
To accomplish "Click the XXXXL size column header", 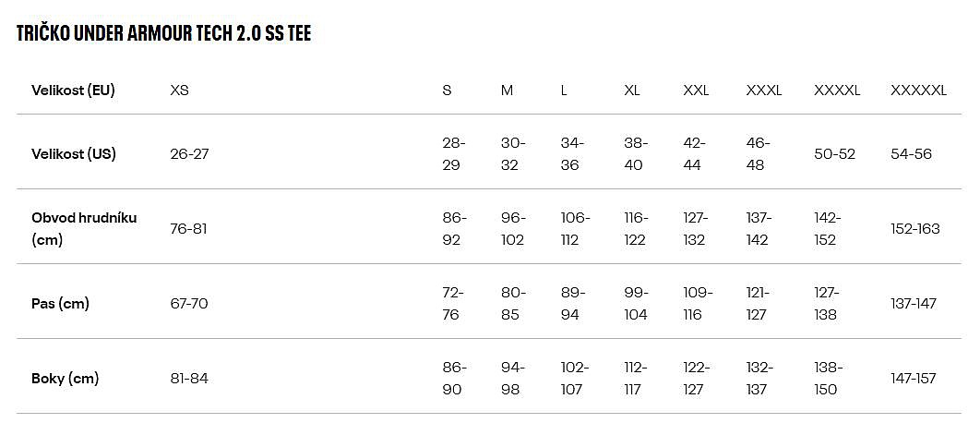I will point(837,91).
